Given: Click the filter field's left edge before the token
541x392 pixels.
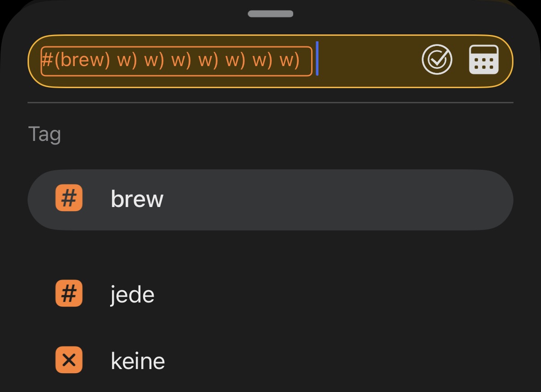Looking at the screenshot, I should (x=34, y=61).
